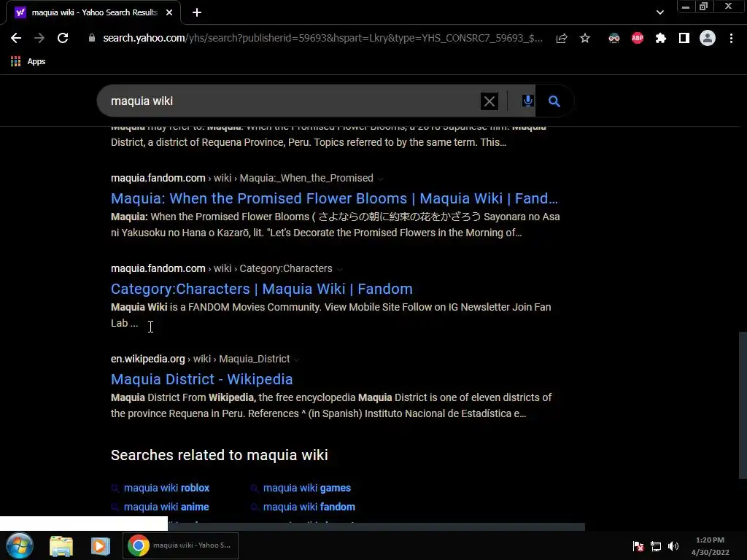
Task: Go back to the previous page
Action: pos(16,38)
